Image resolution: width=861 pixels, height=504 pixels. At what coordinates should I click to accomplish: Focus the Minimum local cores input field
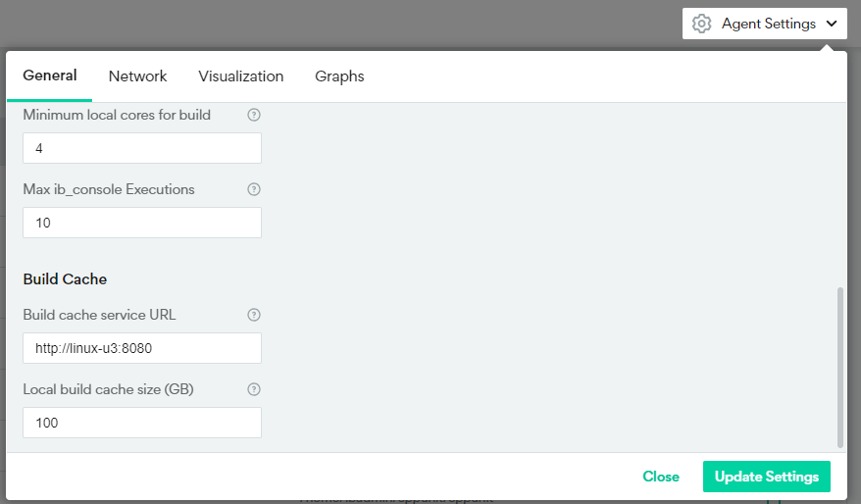(142, 148)
